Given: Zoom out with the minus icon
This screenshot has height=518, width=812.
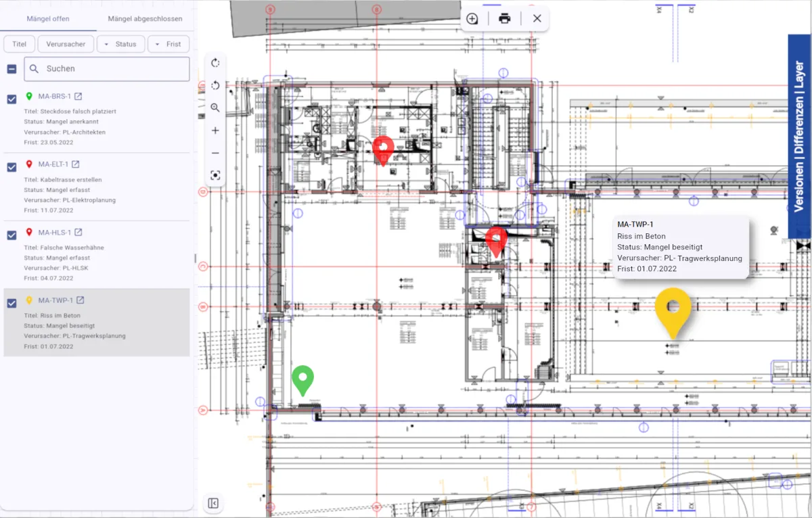Looking at the screenshot, I should click(x=215, y=153).
